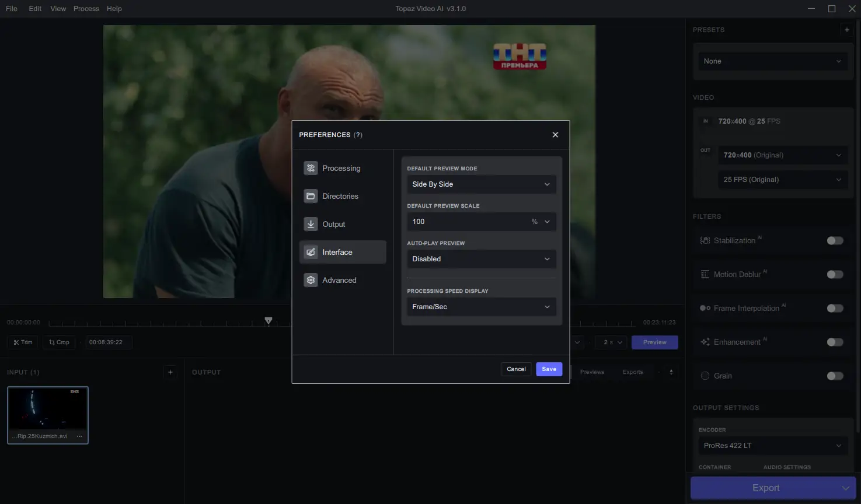The height and width of the screenshot is (504, 861).
Task: Open the File menu
Action: tap(12, 9)
